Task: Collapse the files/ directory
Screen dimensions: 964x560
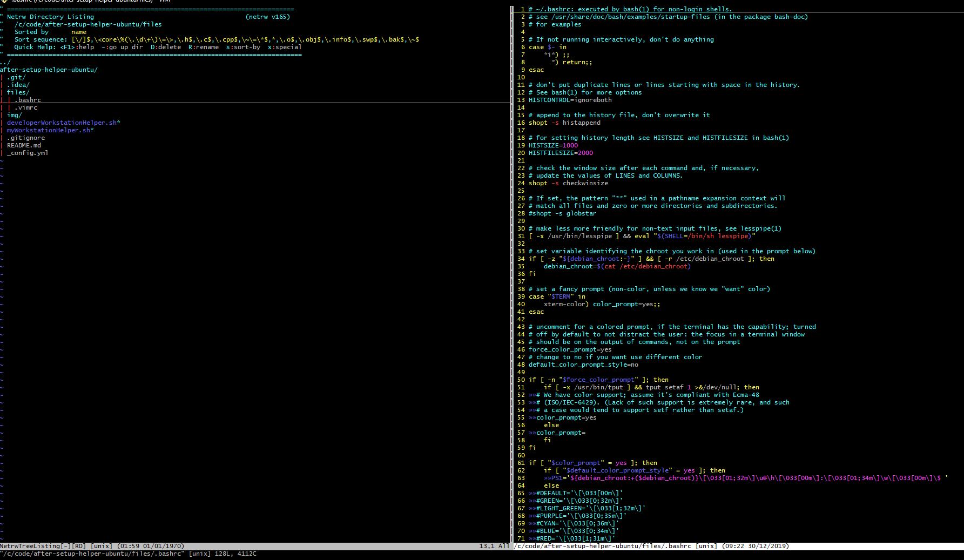Action: click(x=18, y=92)
